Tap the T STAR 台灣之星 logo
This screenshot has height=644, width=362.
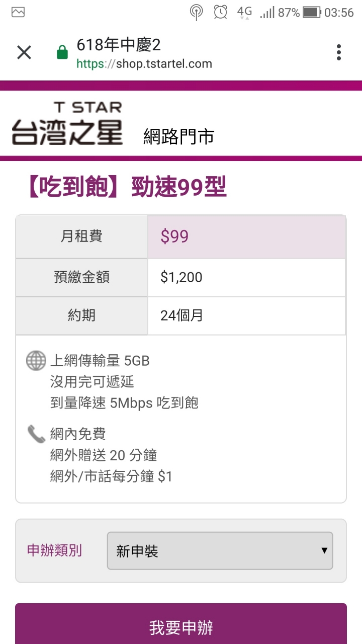point(67,123)
